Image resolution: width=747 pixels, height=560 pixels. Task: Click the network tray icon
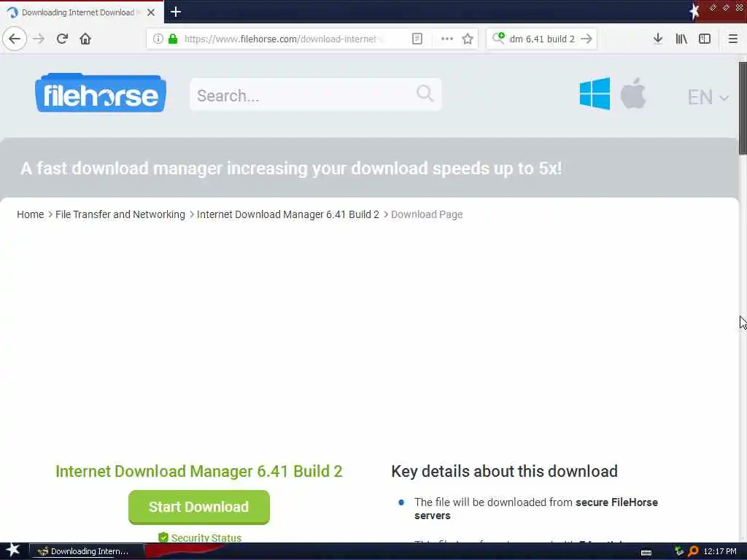(679, 551)
